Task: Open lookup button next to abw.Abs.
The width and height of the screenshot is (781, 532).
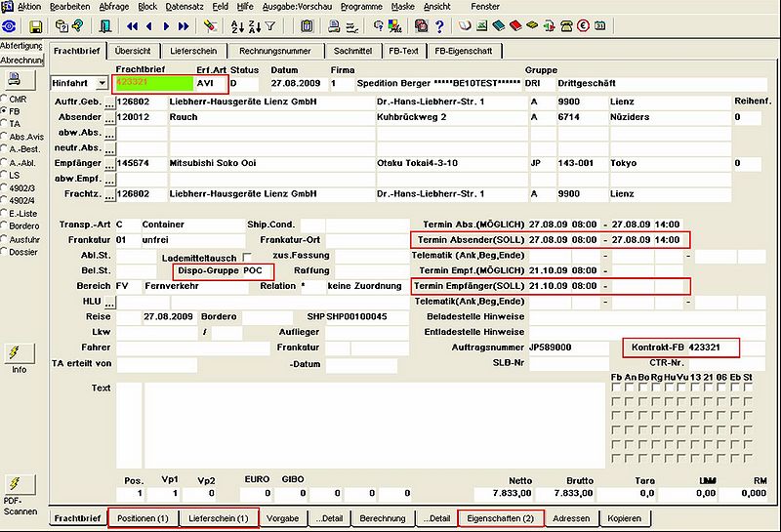Action: pos(109,134)
